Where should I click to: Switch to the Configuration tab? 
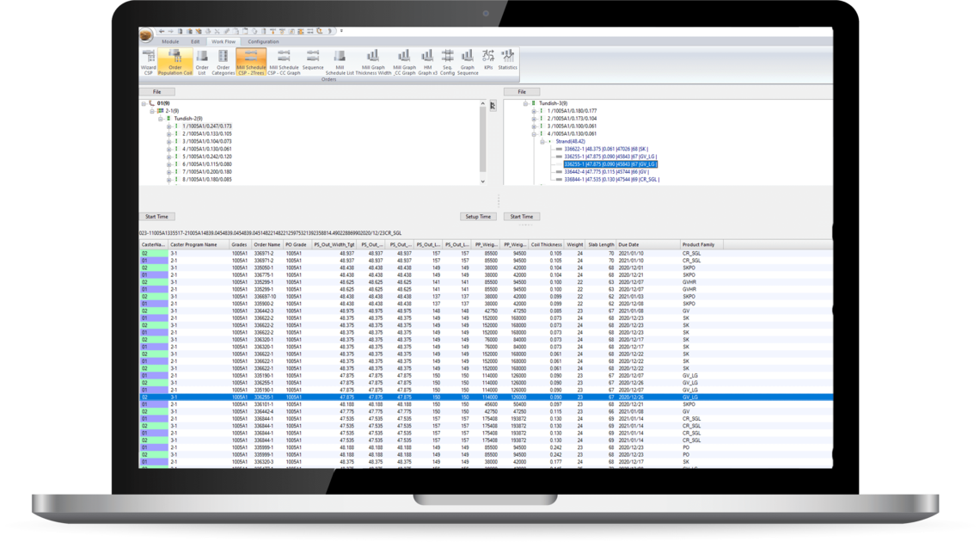[263, 41]
